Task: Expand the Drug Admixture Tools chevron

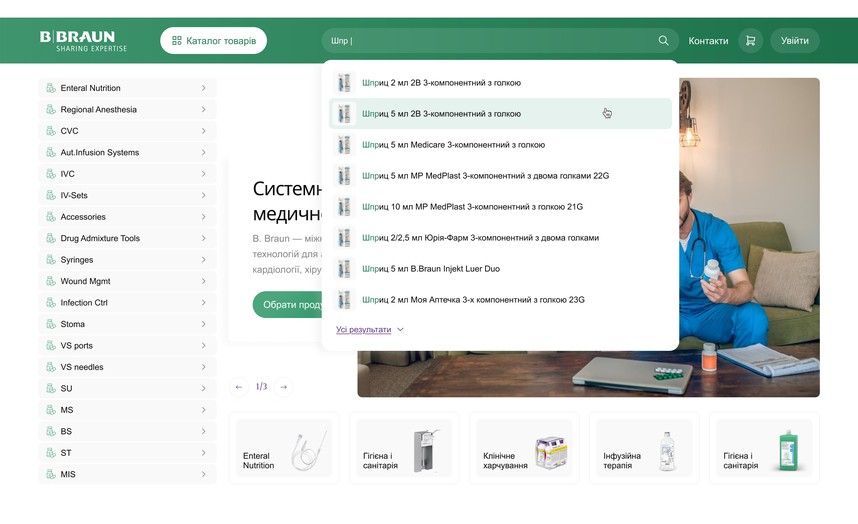Action: click(x=203, y=238)
